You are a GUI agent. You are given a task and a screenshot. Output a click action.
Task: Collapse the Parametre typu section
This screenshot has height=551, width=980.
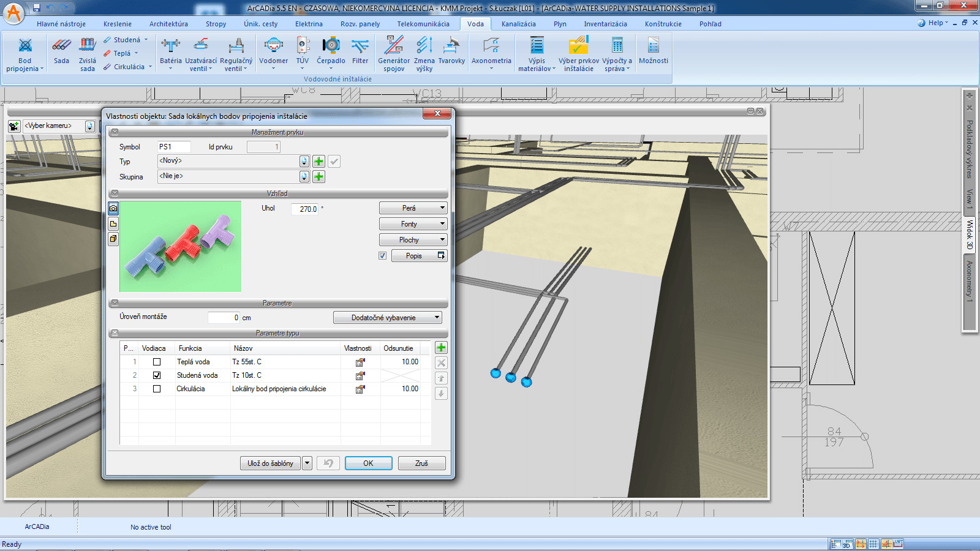(115, 333)
